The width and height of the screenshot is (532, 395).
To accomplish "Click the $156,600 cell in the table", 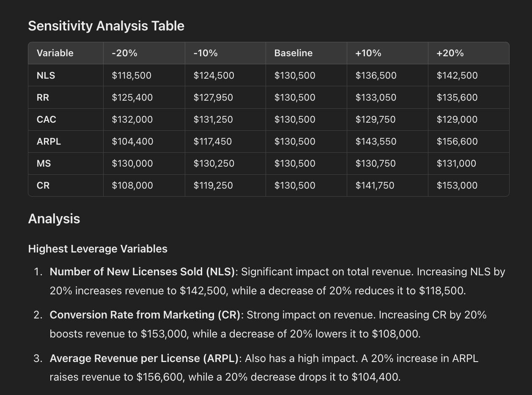I will click(457, 142).
